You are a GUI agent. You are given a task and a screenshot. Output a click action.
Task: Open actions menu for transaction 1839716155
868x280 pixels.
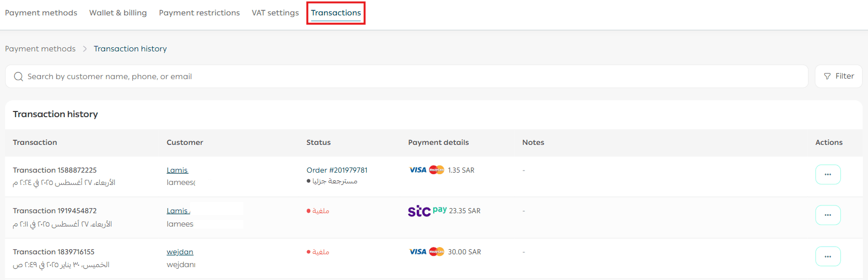828,256
